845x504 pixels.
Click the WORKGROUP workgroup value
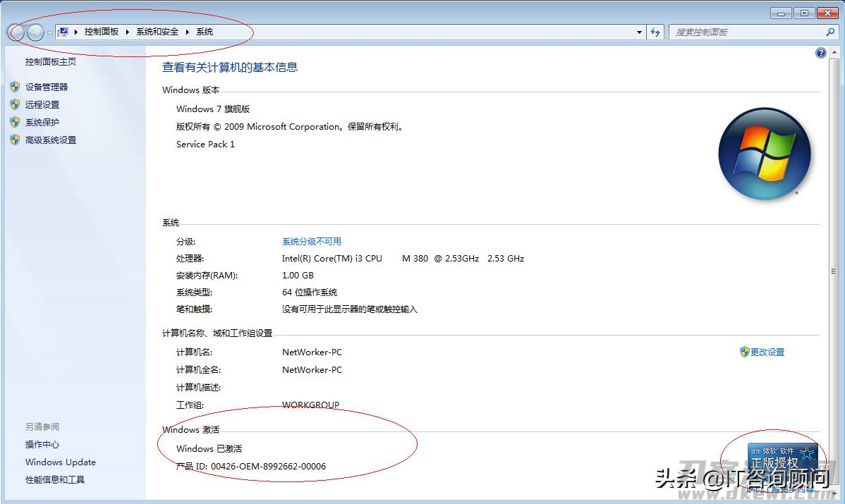(x=311, y=405)
